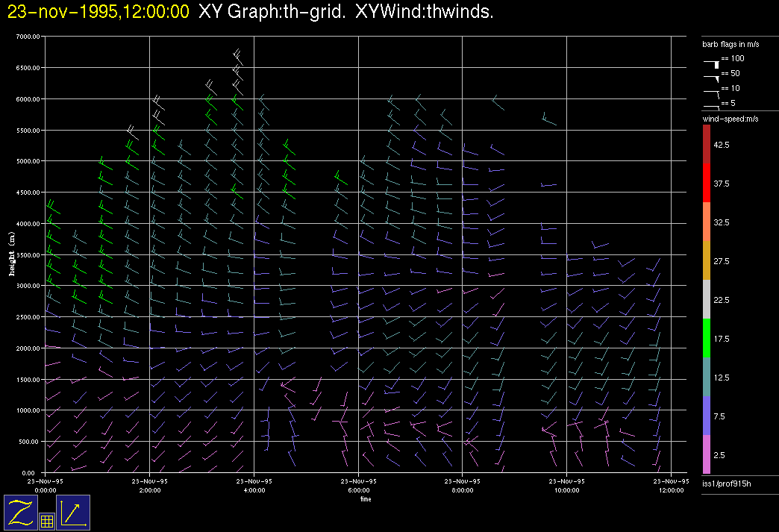Click the 'height (m)' y-axis label
The image size is (779, 532).
pyautogui.click(x=12, y=254)
